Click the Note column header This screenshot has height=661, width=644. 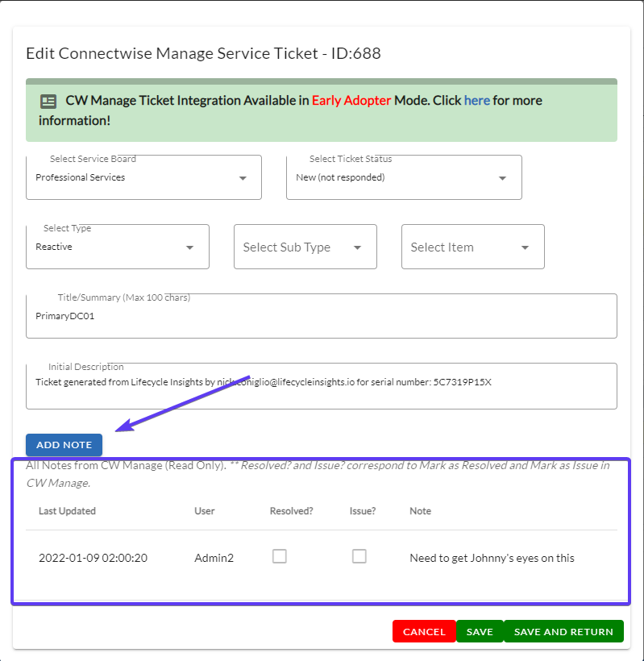click(x=420, y=511)
